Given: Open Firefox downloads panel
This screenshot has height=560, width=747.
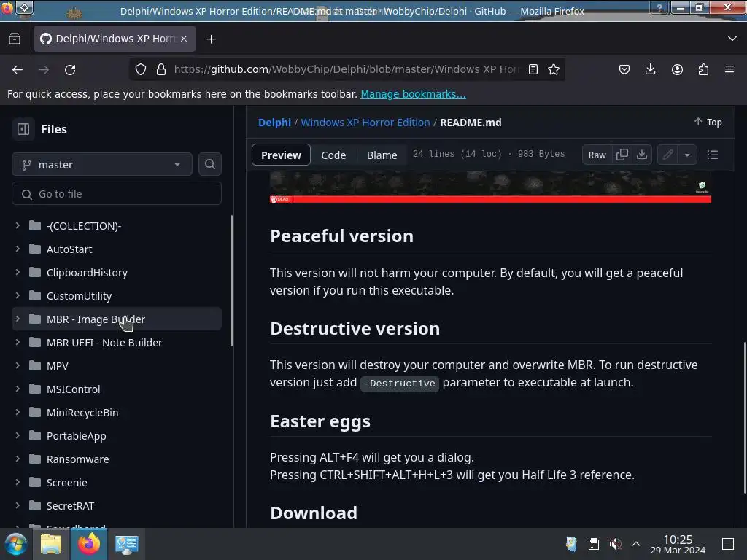Looking at the screenshot, I should [x=650, y=69].
